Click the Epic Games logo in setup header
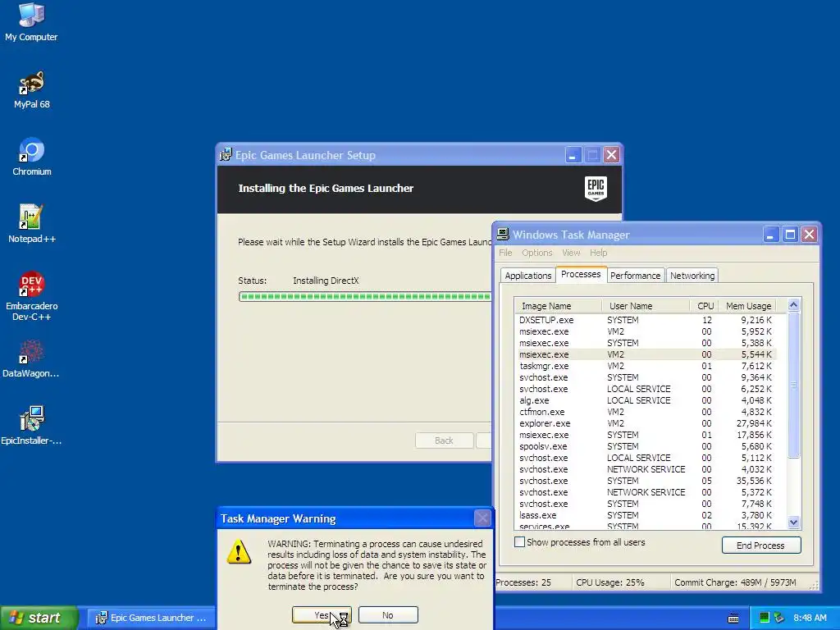Screen dimensions: 840x630 [596, 189]
